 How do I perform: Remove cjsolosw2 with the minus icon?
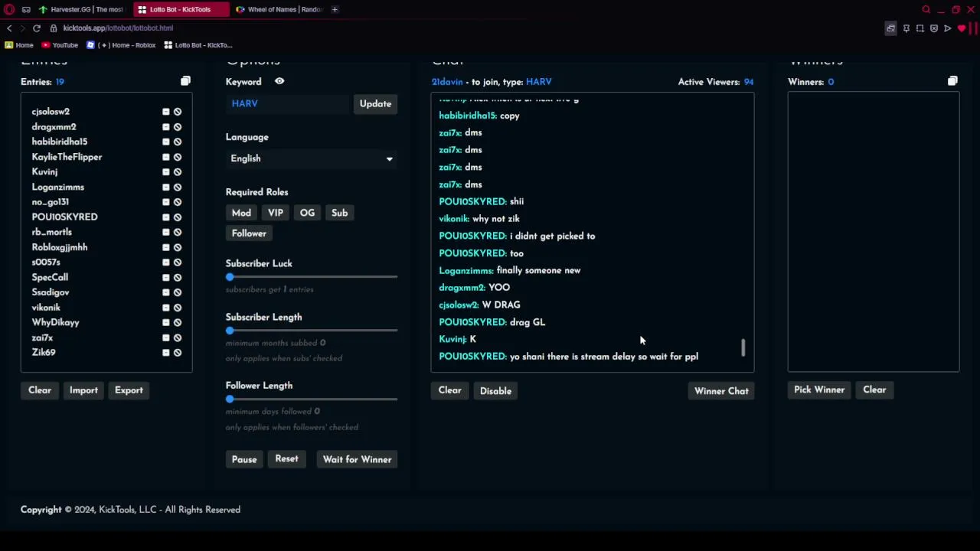coord(165,112)
